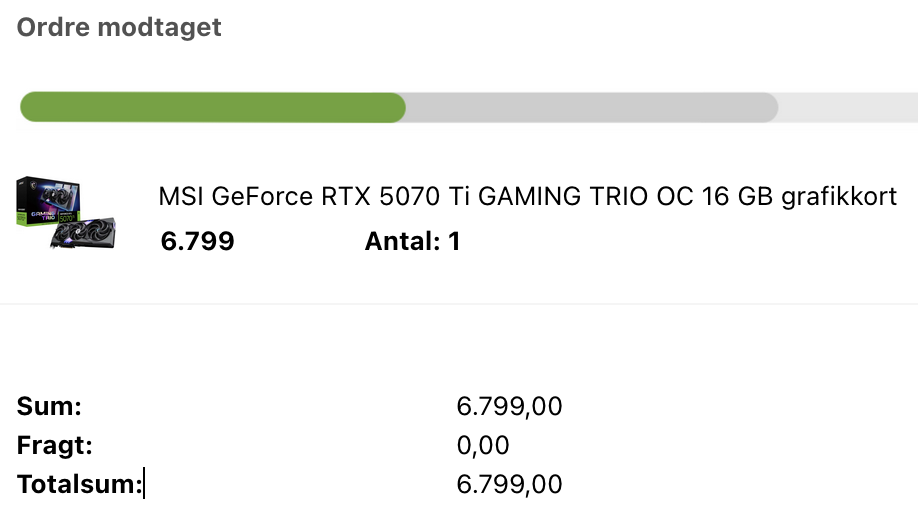The height and width of the screenshot is (514, 918).
Task: Click the "Ordre modtaget" status heading
Action: tap(119, 27)
